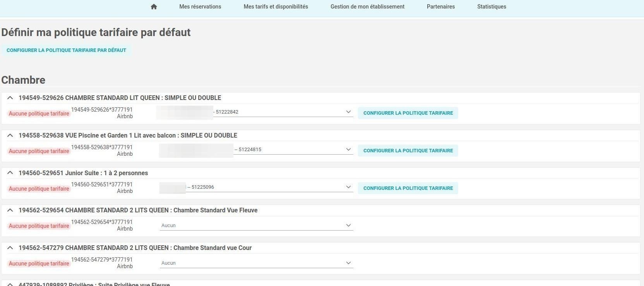Viewport: 644px width, 286px height.
Task: Select the 194562-547279*3777191 Airbnb identifier
Action: point(102,263)
